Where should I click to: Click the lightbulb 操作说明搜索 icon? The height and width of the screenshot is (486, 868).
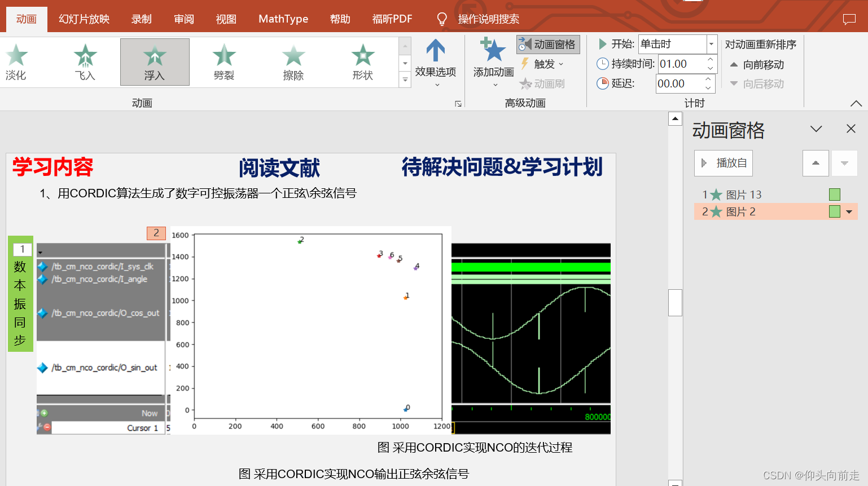442,19
